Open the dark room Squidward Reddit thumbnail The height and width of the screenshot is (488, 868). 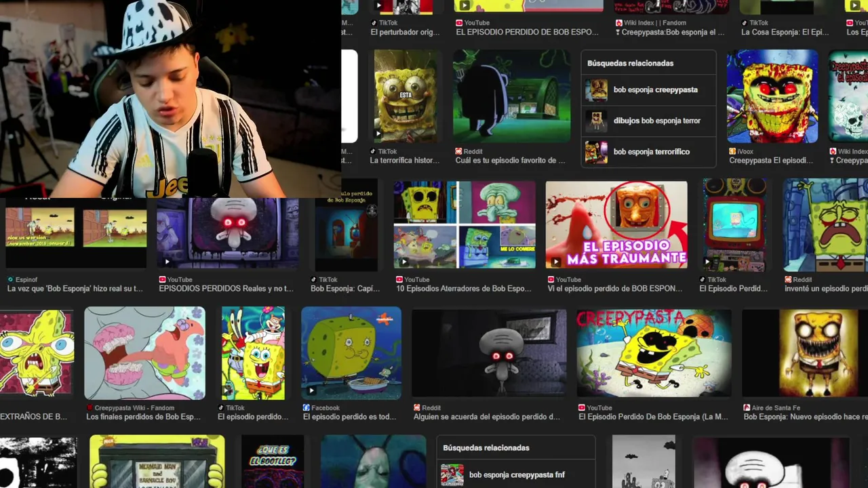489,353
